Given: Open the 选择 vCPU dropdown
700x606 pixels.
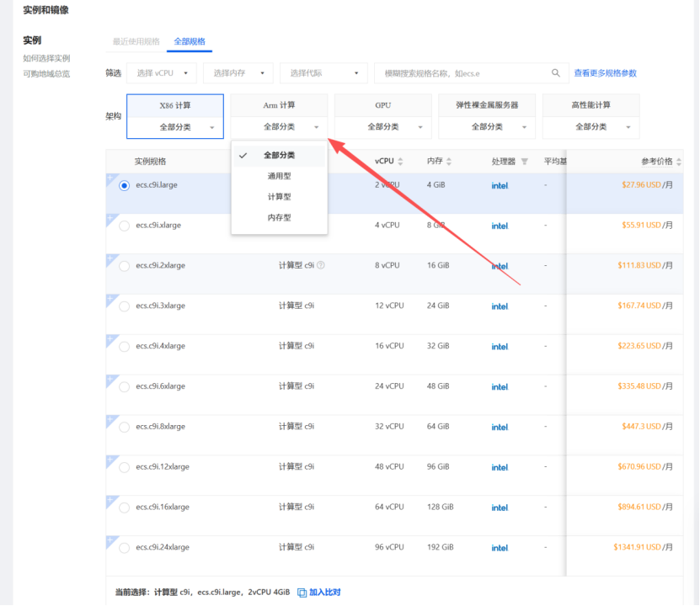Looking at the screenshot, I should coord(162,73).
